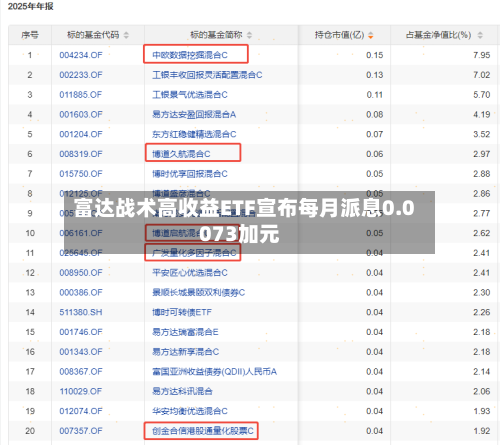500x445 pixels.
Task: Select net value ratio 7.95
Action: point(481,55)
